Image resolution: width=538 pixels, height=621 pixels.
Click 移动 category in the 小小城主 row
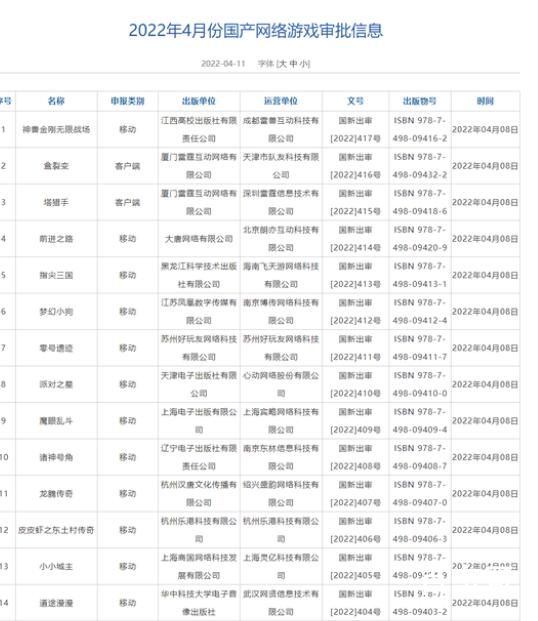[128, 566]
